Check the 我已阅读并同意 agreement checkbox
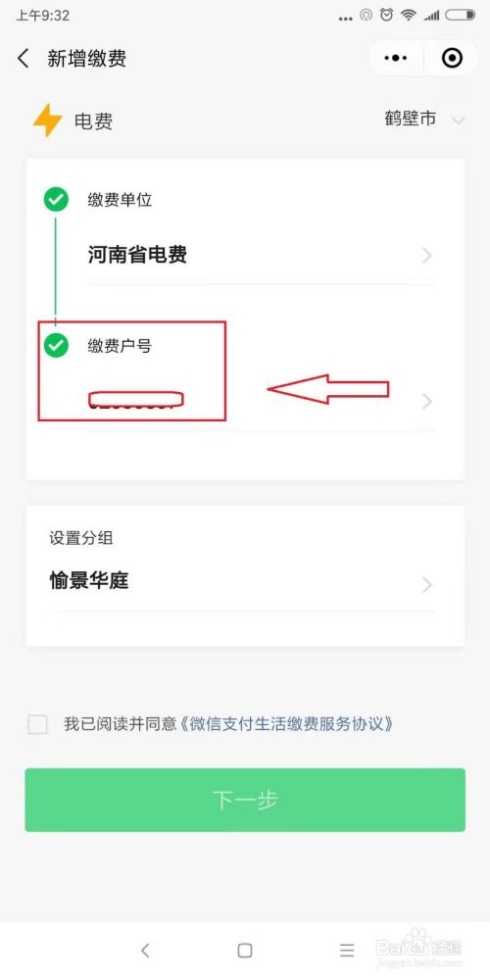 [x=37, y=724]
